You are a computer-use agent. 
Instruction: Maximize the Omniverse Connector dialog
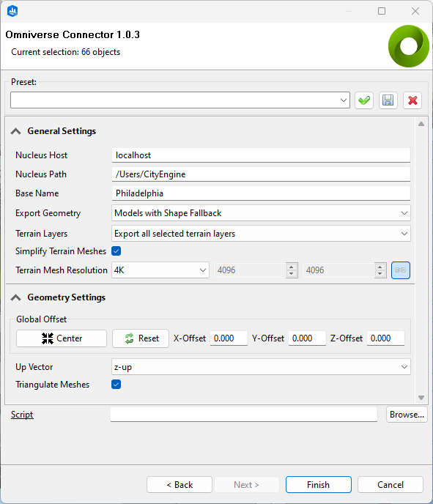coord(382,11)
